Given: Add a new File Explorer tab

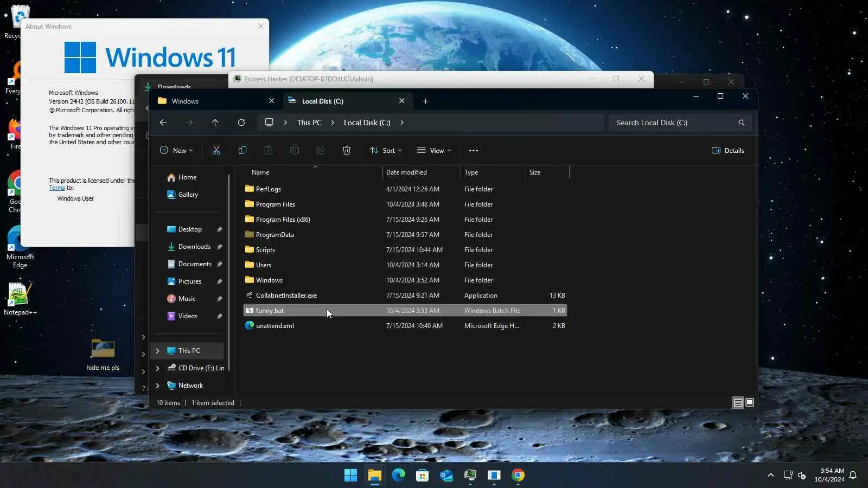Looking at the screenshot, I should click(425, 101).
